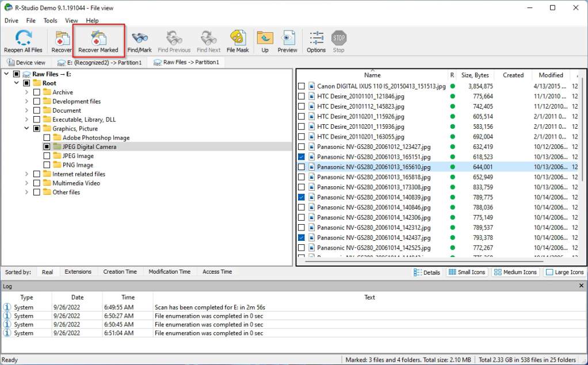Viewport: 588px width, 365px height.
Task: Click the Recover toolbar icon
Action: [x=62, y=41]
